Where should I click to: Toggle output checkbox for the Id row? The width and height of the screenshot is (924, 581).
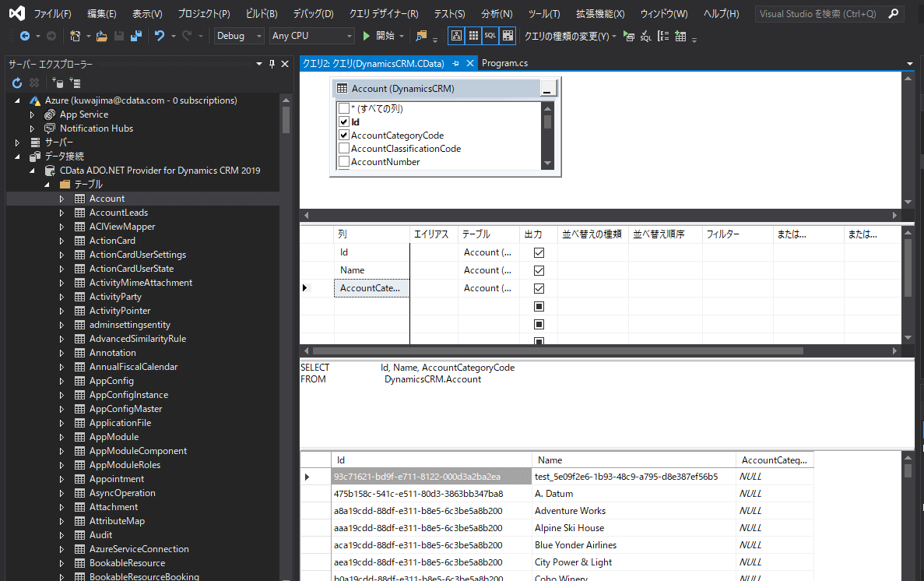[539, 252]
